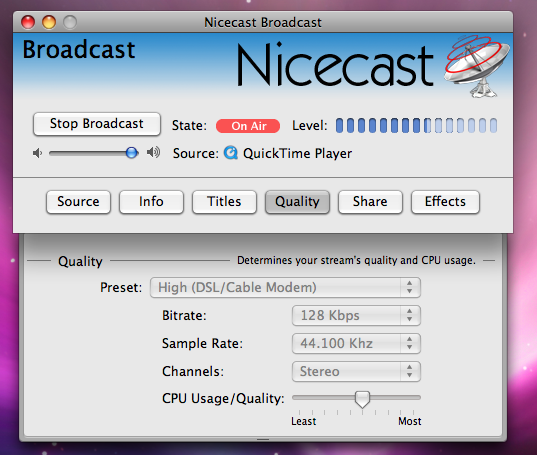Viewport: 537px width, 455px height.
Task: Open the Effects panel
Action: (x=445, y=202)
